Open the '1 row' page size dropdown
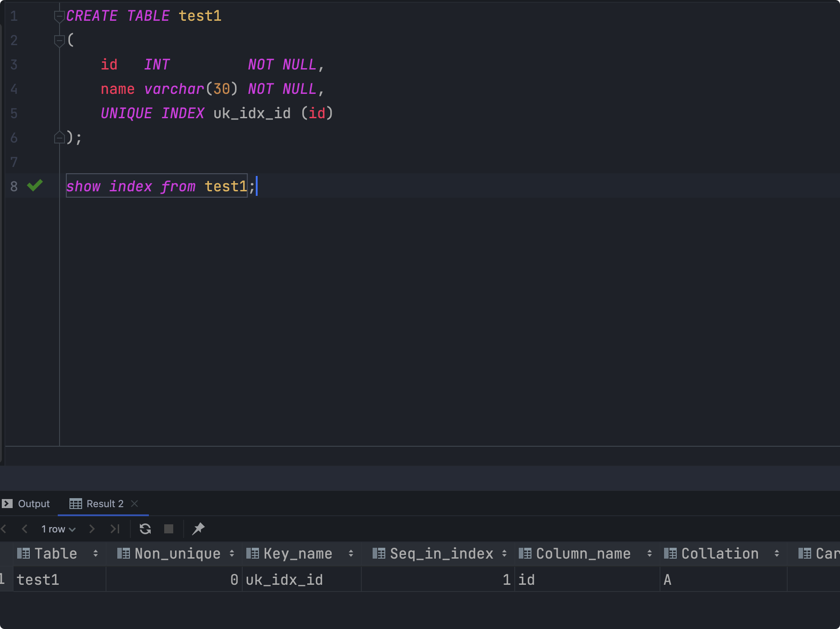 point(58,529)
